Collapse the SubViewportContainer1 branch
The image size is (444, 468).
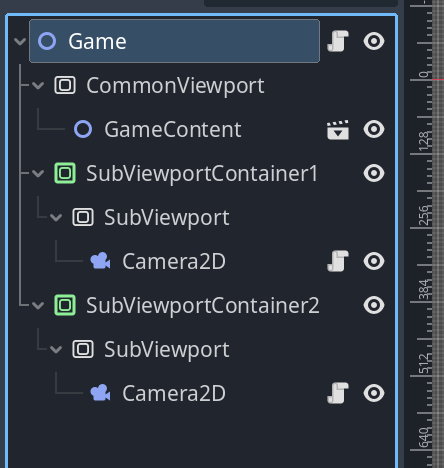(38, 174)
